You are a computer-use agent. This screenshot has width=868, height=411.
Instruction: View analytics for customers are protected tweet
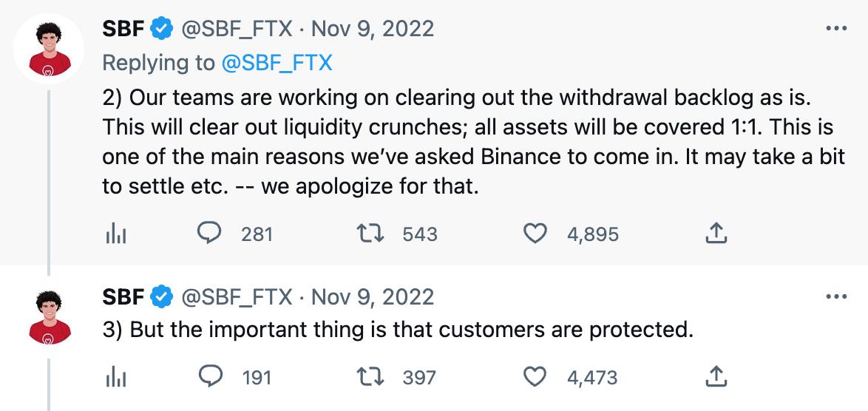tap(115, 378)
